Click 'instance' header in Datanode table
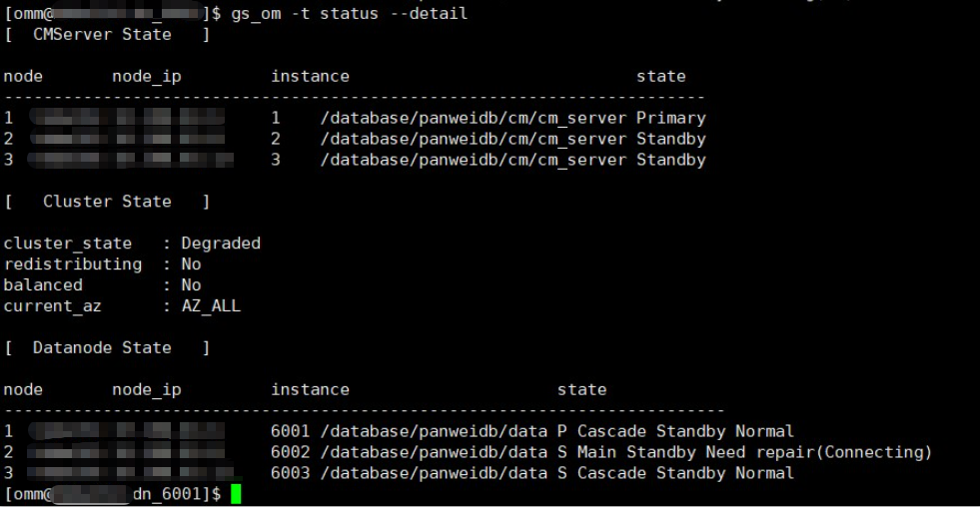Image resolution: width=980 pixels, height=507 pixels. pyautogui.click(x=310, y=389)
